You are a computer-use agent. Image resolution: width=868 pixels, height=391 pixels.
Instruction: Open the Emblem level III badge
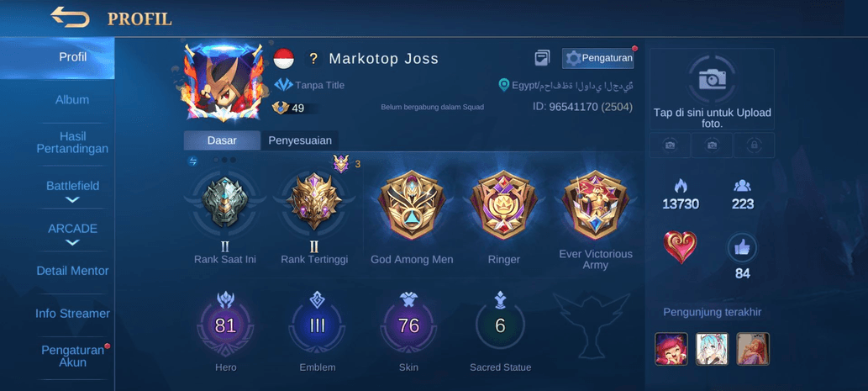click(x=317, y=325)
